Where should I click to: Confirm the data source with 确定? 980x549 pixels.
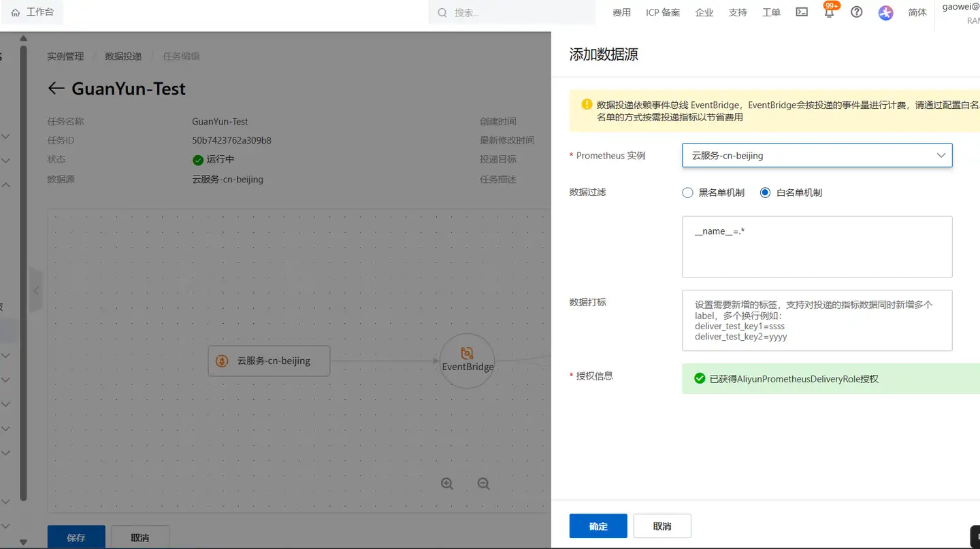pos(598,525)
